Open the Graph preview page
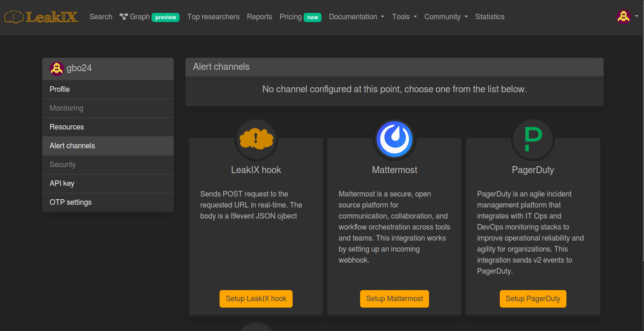Screen dimensions: 644x331 tap(149, 17)
